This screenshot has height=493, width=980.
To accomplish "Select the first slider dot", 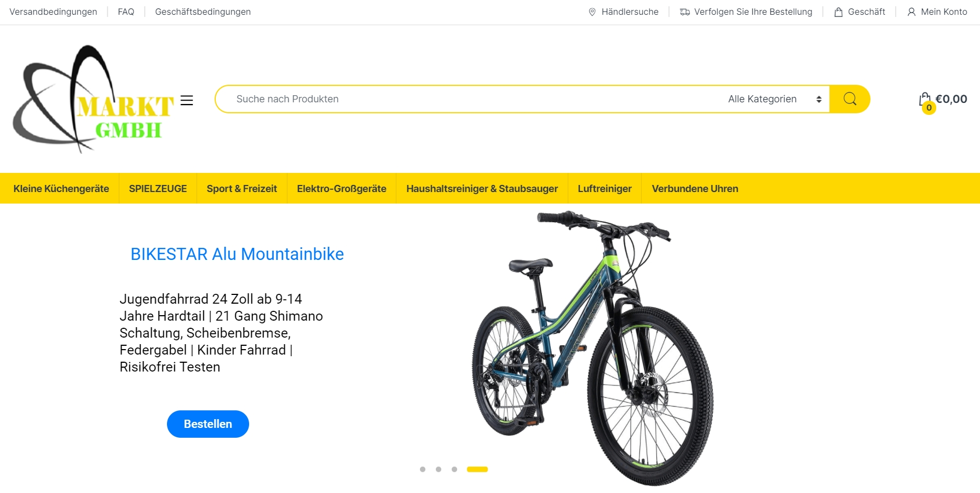I will click(423, 469).
